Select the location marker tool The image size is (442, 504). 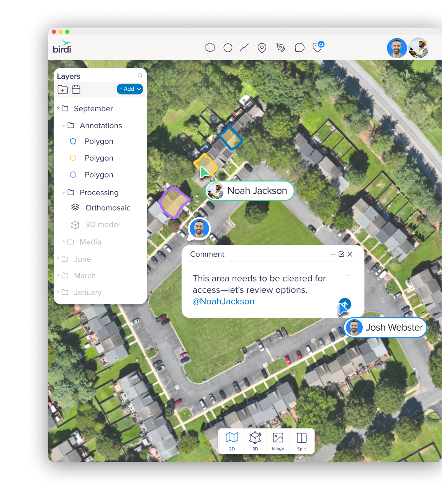coord(262,47)
